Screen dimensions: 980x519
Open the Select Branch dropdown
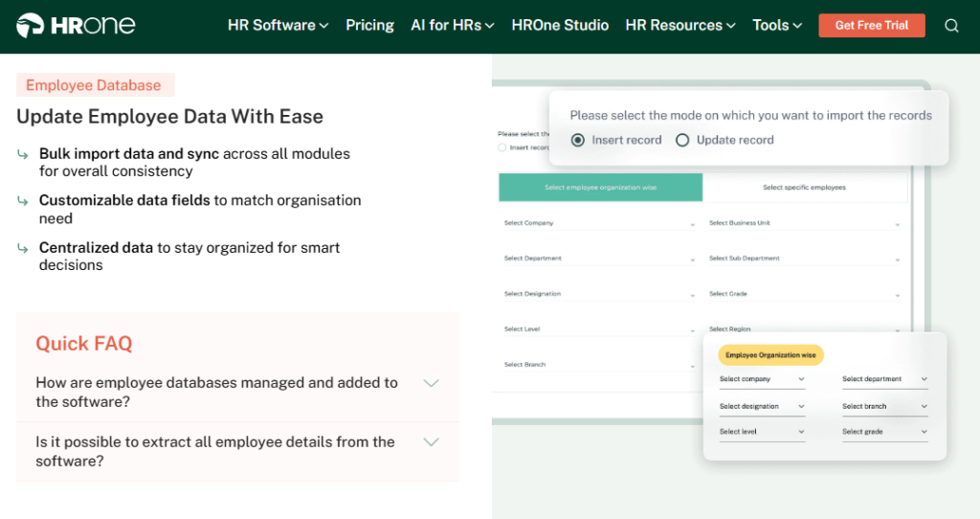pos(599,365)
